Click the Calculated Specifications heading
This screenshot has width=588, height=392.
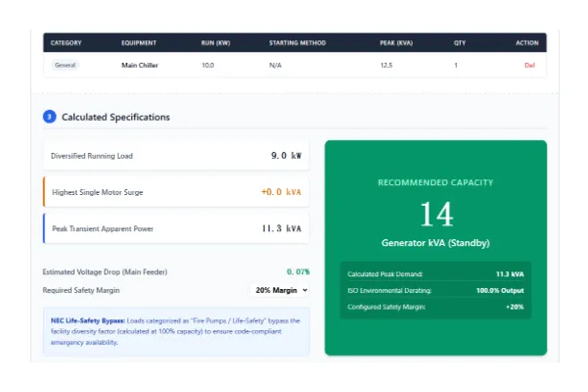tap(116, 117)
